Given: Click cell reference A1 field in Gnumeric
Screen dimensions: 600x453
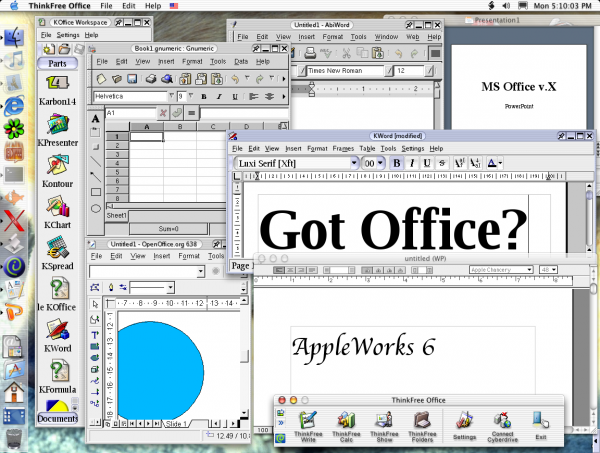Looking at the screenshot, I should coord(130,113).
